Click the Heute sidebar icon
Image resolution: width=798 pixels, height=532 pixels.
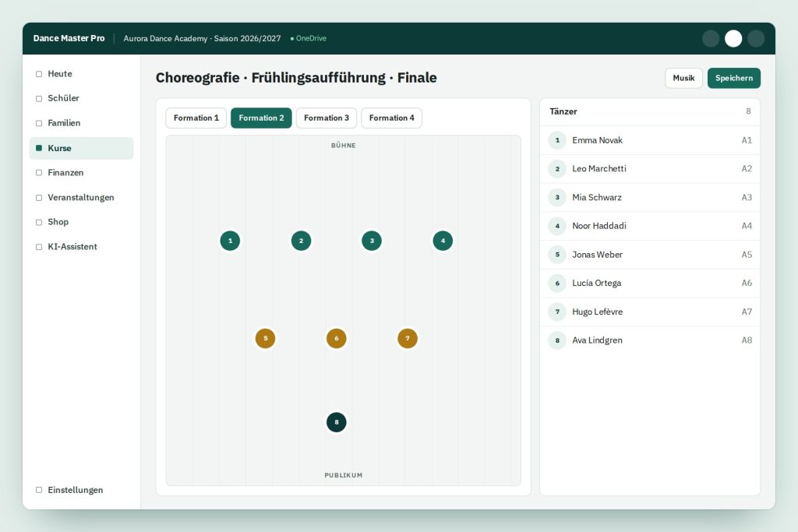[x=39, y=74]
